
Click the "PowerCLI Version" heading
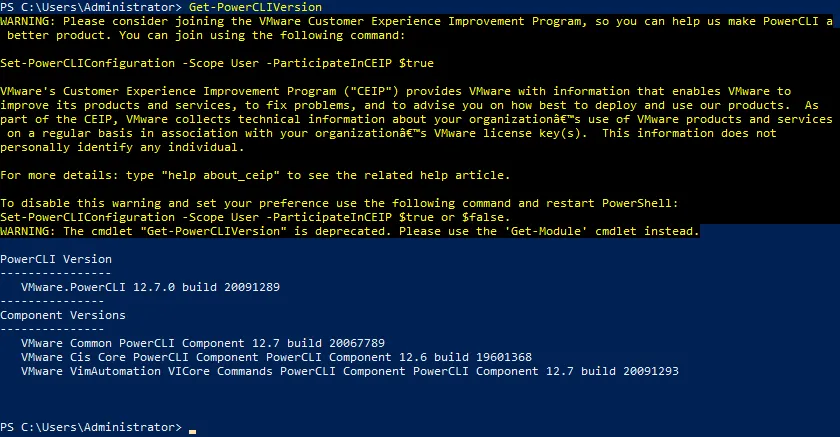click(x=56, y=259)
